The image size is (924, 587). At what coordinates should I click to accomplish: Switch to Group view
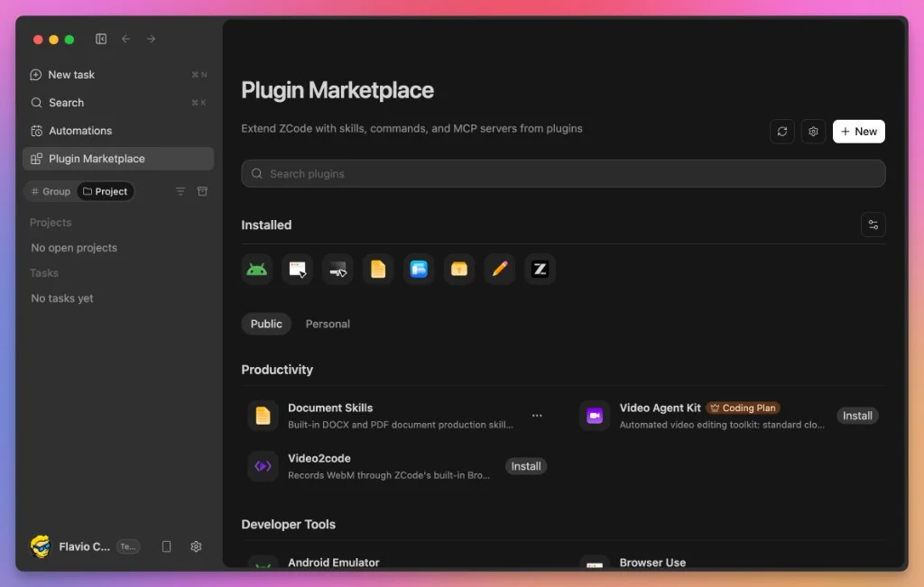(51, 191)
